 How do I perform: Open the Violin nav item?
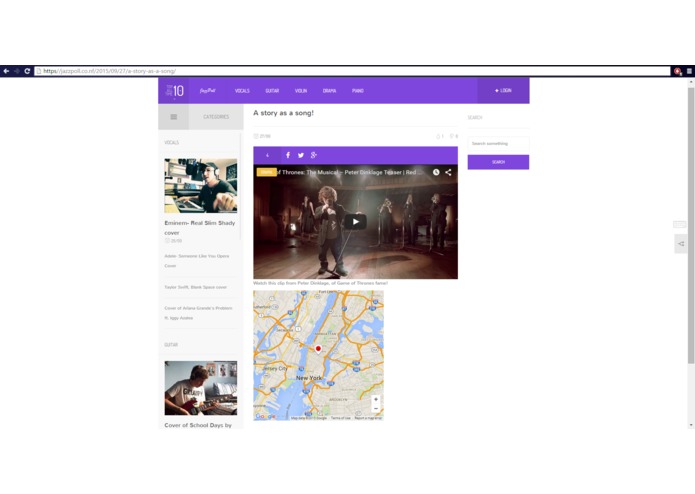coord(301,91)
